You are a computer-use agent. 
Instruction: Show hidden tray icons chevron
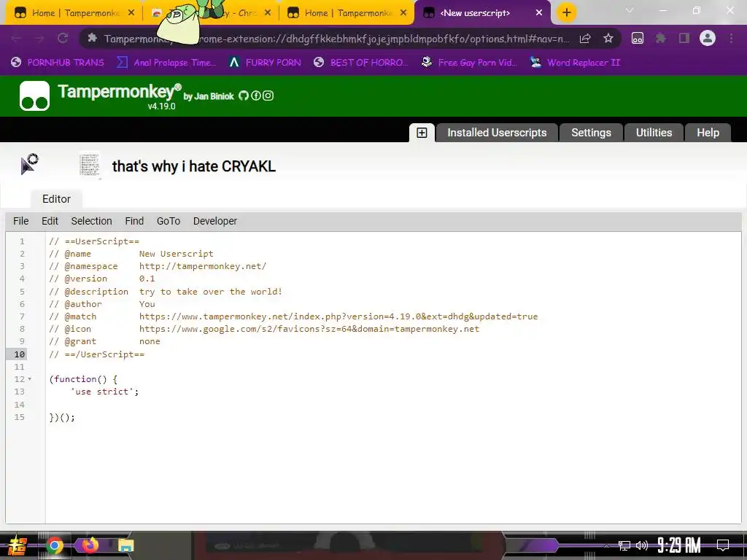pos(606,545)
